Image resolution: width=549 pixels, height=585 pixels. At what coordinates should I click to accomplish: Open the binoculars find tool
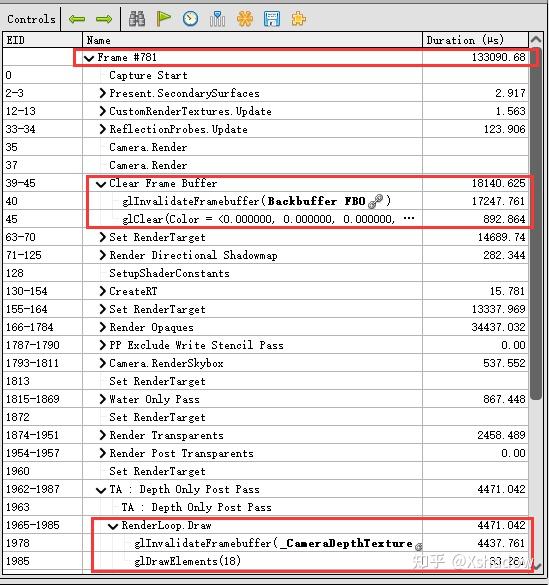pos(137,19)
